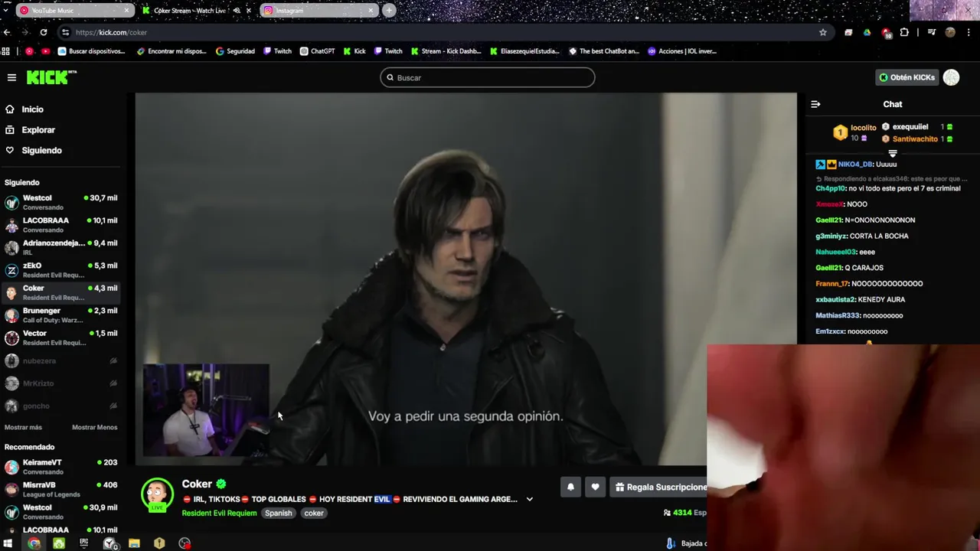Click the coker tag chip
Viewport: 980px width, 551px height.
tap(314, 513)
